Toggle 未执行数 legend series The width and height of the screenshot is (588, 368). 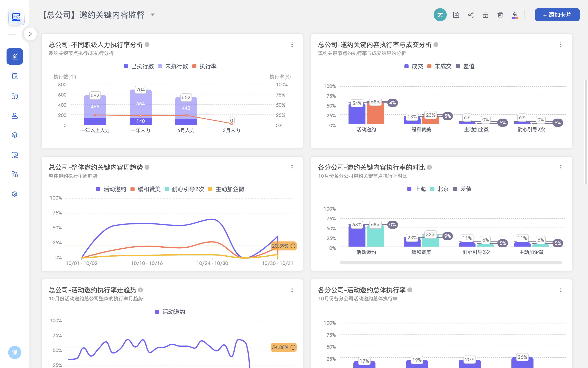(x=173, y=66)
